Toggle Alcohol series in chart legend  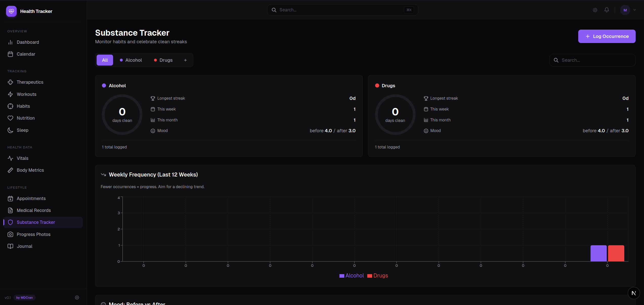352,276
